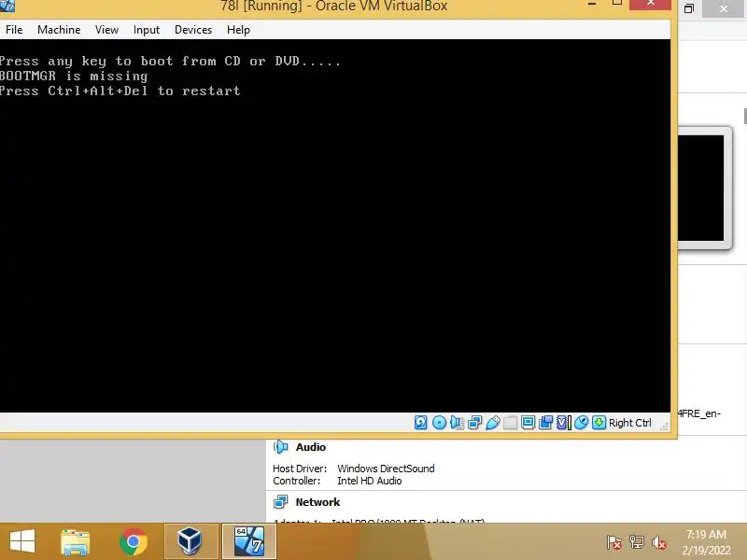Open Google Chrome from the taskbar
The image size is (747, 560).
134,541
